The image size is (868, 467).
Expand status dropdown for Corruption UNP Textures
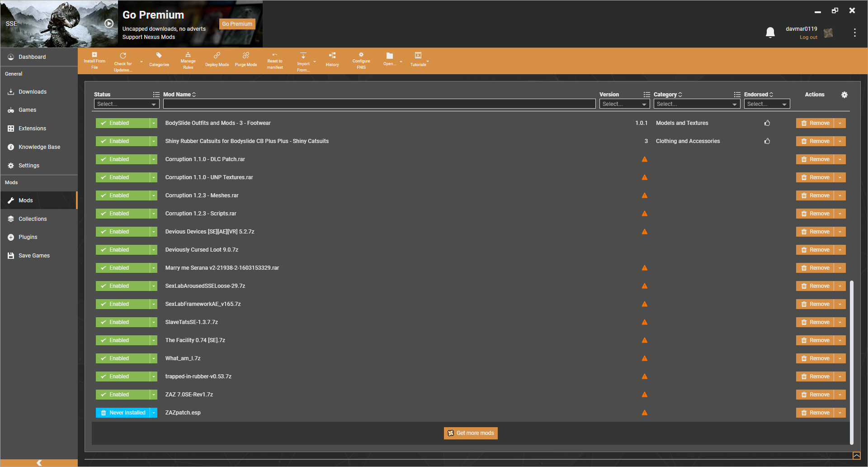(x=154, y=177)
